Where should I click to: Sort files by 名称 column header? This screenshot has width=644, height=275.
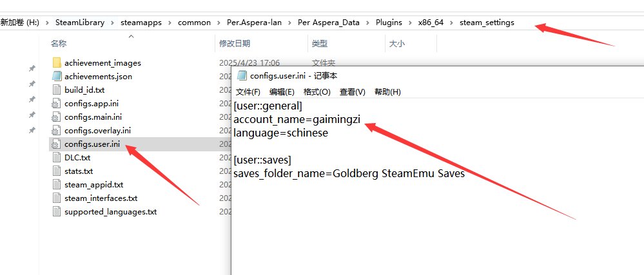click(59, 44)
